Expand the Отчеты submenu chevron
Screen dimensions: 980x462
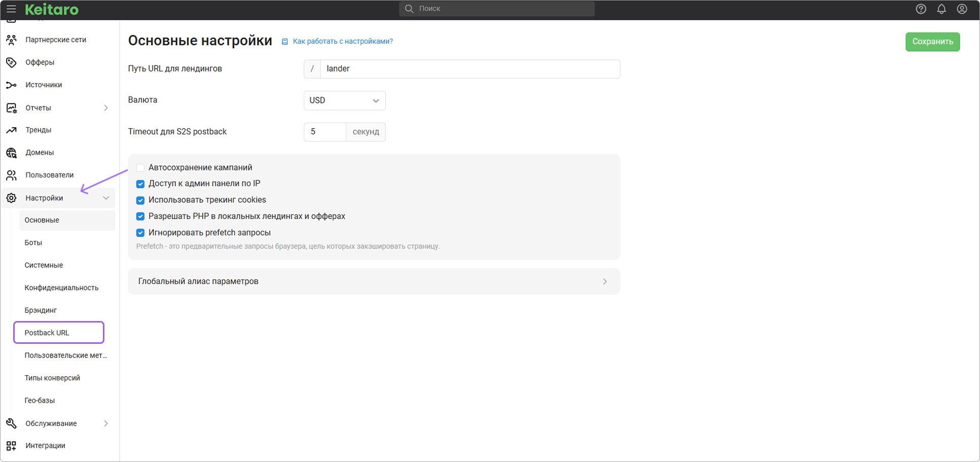tap(106, 108)
